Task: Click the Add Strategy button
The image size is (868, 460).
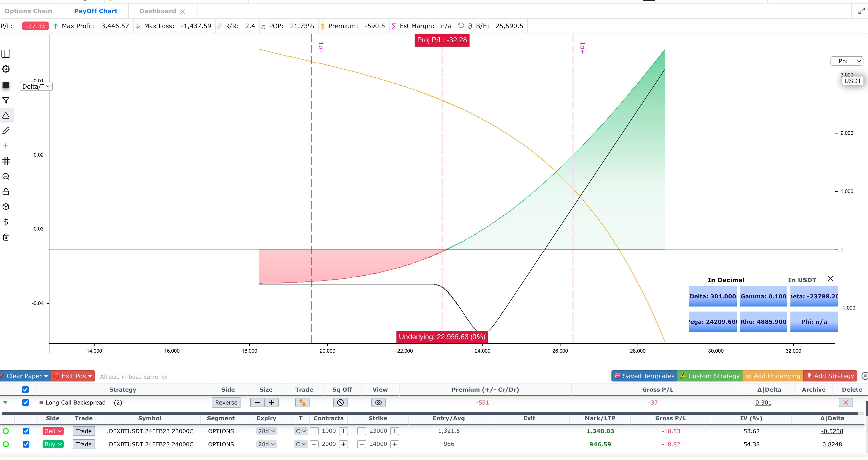Action: point(830,376)
